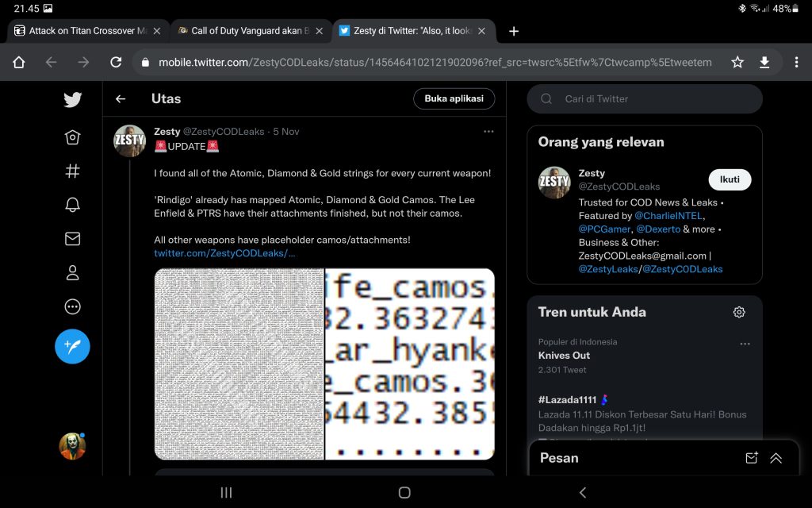Screen dimensions: 812x508
Task: Close the Call of Duty Vanguard tab
Action: point(320,31)
